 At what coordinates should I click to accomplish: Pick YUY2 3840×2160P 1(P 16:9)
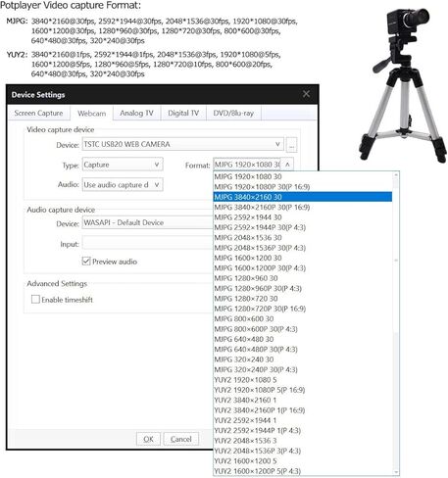tap(303, 410)
